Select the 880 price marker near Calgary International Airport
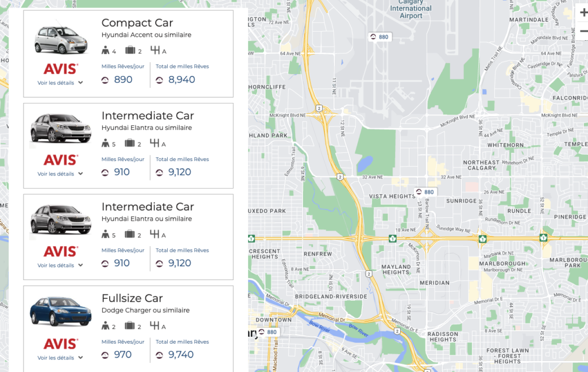The height and width of the screenshot is (372, 588). (380, 36)
